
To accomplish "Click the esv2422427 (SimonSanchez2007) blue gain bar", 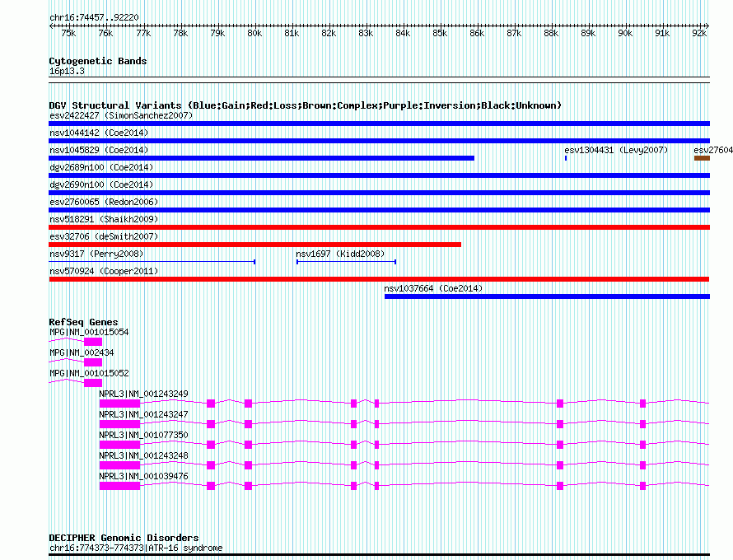I will 379,124.
